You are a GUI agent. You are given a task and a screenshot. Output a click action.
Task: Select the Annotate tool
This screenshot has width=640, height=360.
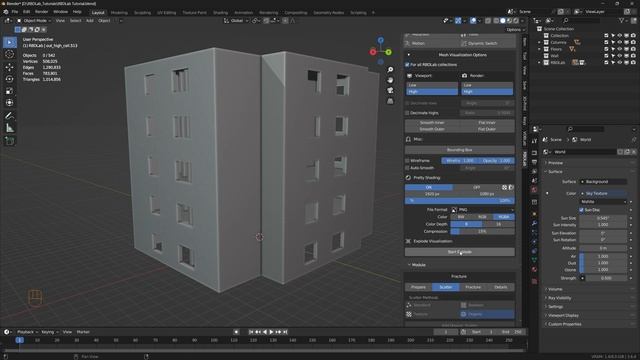pyautogui.click(x=10, y=116)
